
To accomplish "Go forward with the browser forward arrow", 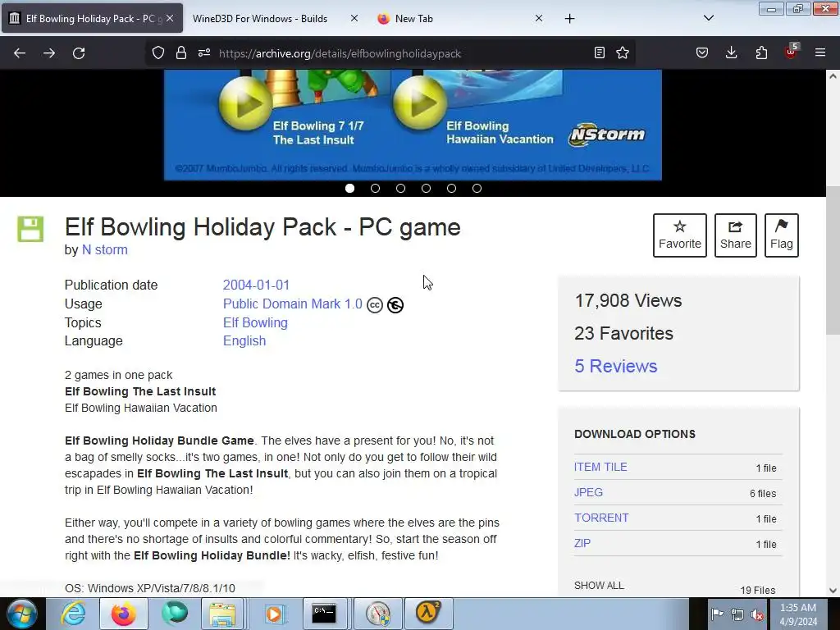I will click(49, 53).
